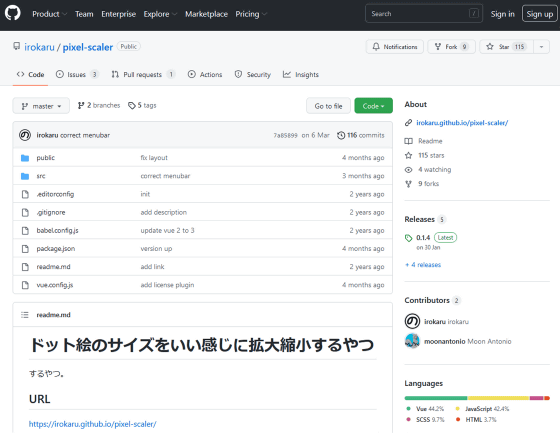
Task: Focus the Search input field
Action: click(x=424, y=14)
